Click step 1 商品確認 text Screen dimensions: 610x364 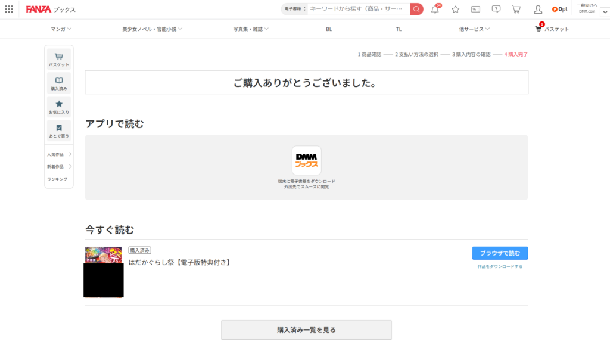pyautogui.click(x=369, y=54)
